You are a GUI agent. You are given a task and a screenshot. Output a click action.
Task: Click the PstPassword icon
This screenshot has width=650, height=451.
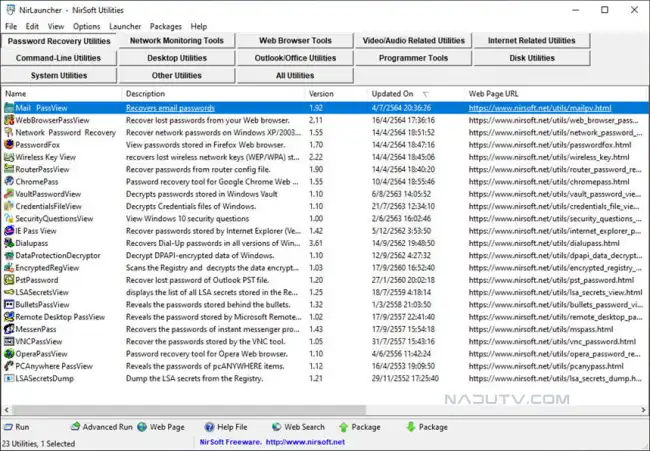(9, 280)
